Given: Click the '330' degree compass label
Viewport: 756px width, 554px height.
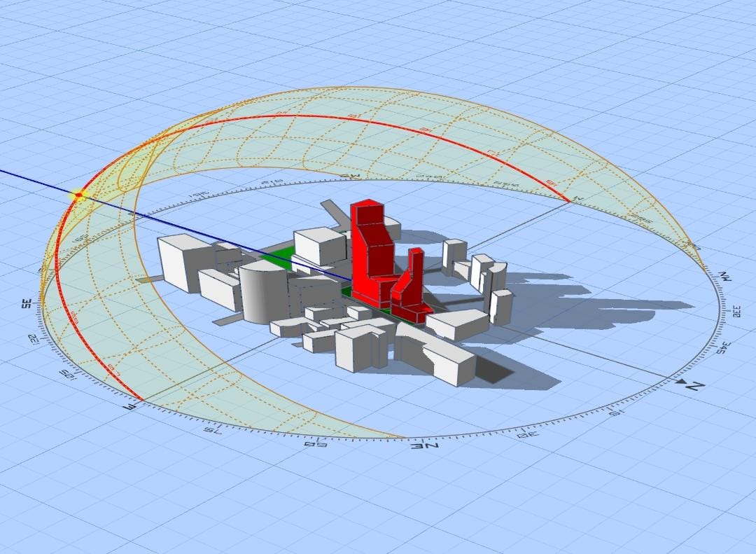Looking at the screenshot, I should pos(736,310).
